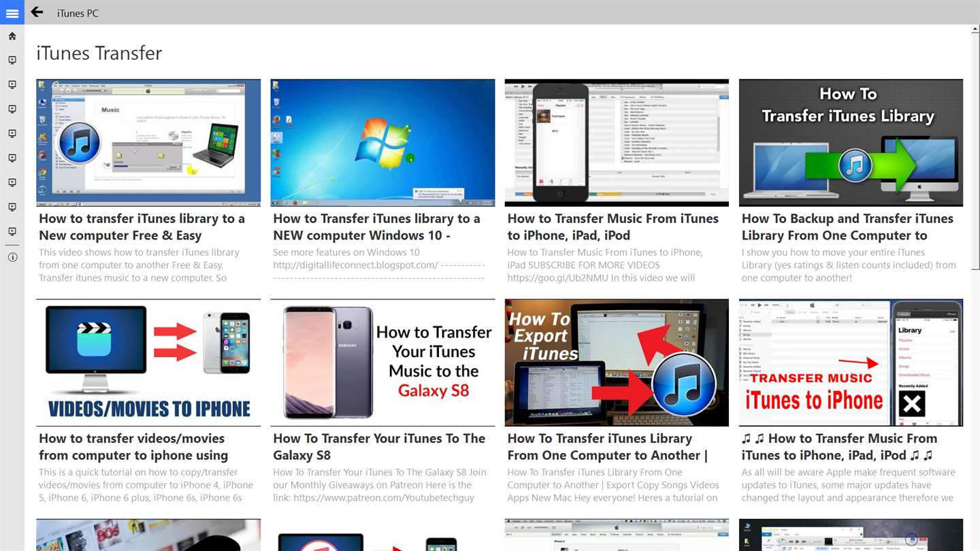Open the hamburger menu

click(x=12, y=12)
